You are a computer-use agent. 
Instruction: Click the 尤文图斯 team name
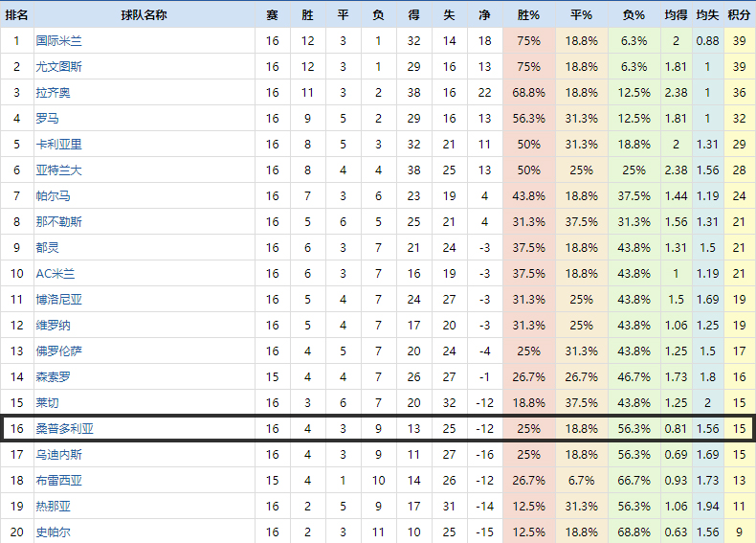(58, 67)
